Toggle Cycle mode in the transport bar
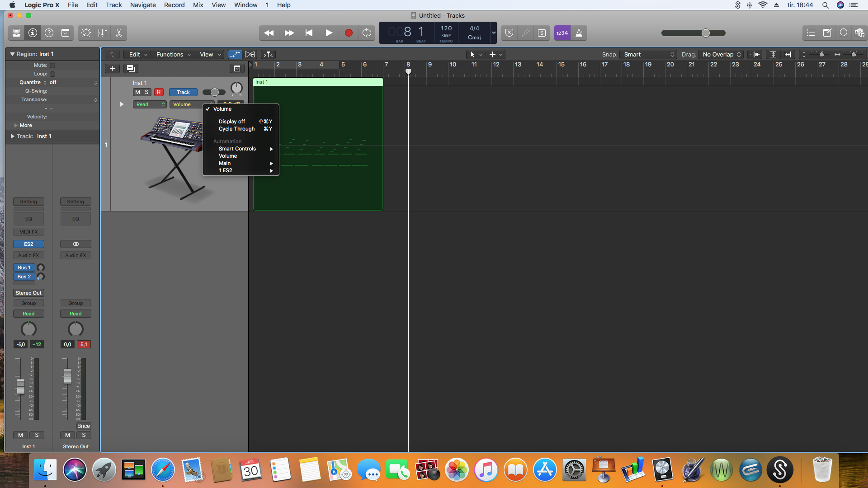This screenshot has width=868, height=488. (367, 33)
